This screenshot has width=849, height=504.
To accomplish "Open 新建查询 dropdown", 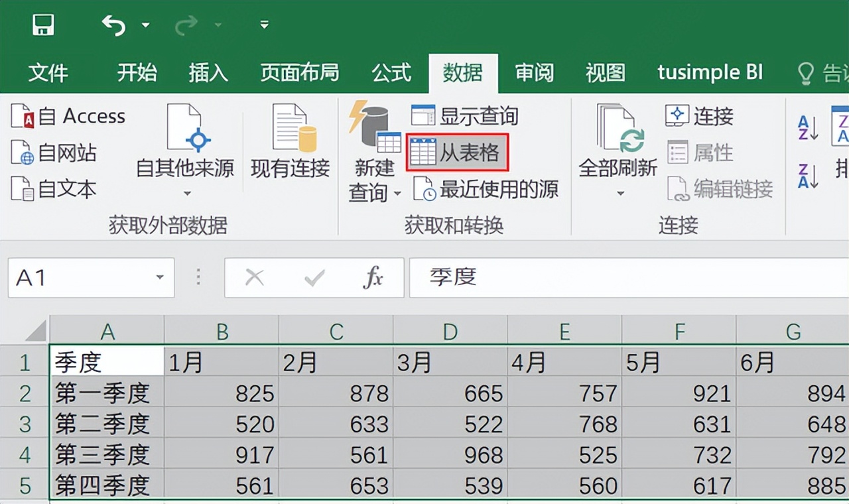I will click(374, 151).
